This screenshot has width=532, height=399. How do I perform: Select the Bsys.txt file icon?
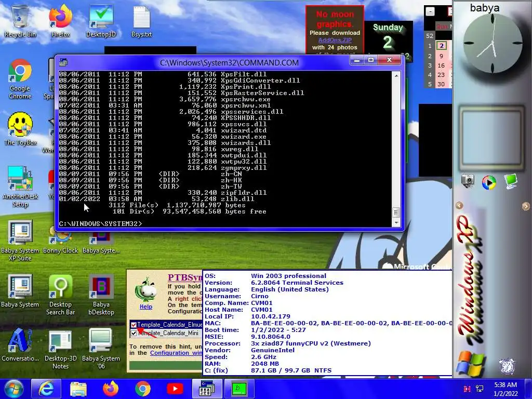coord(141,21)
